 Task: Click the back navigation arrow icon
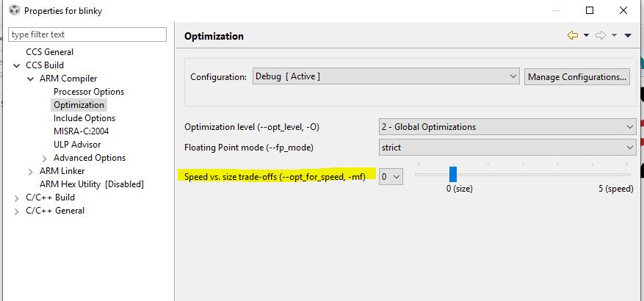coord(573,35)
